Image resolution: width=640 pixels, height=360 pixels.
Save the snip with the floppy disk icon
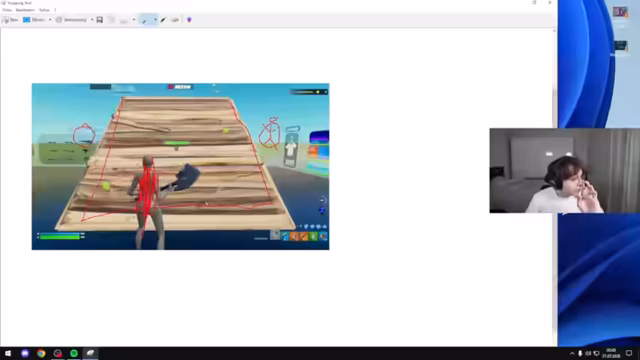100,20
